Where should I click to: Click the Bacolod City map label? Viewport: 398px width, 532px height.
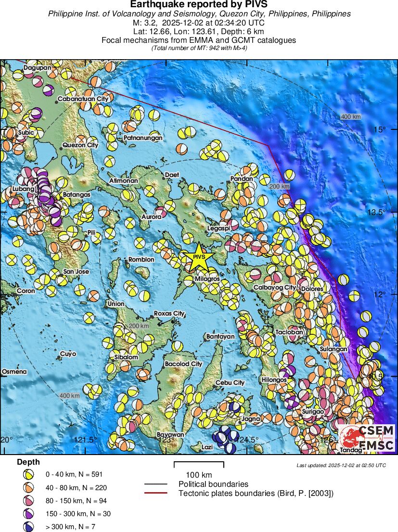click(x=183, y=364)
